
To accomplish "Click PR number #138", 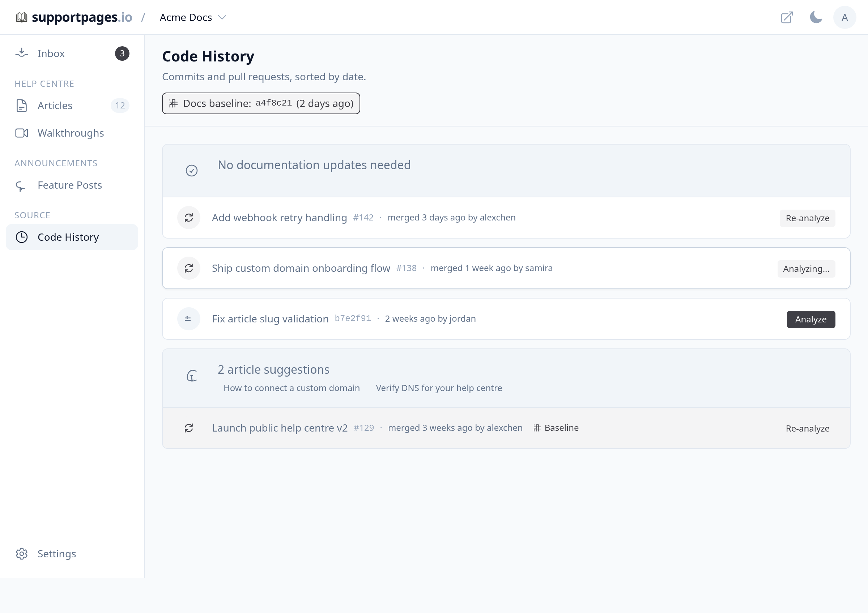I will [407, 268].
